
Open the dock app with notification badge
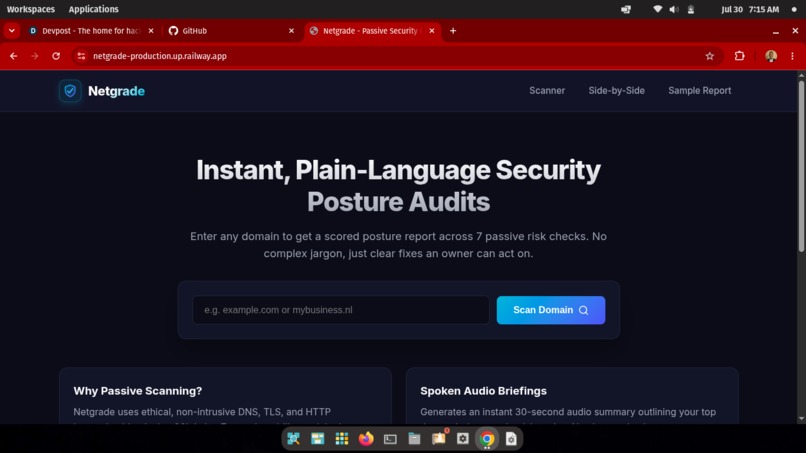[x=438, y=438]
